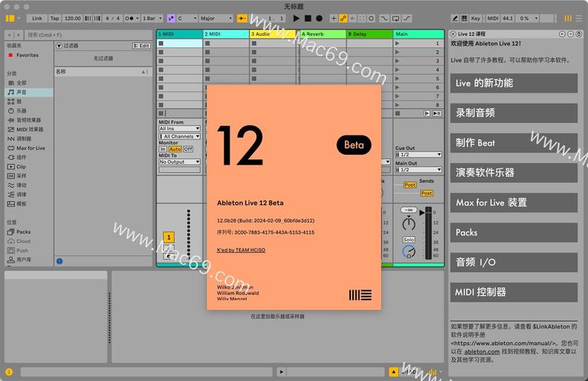588x381 pixels.
Task: Click the Session Record circle button
Action: click(x=371, y=18)
